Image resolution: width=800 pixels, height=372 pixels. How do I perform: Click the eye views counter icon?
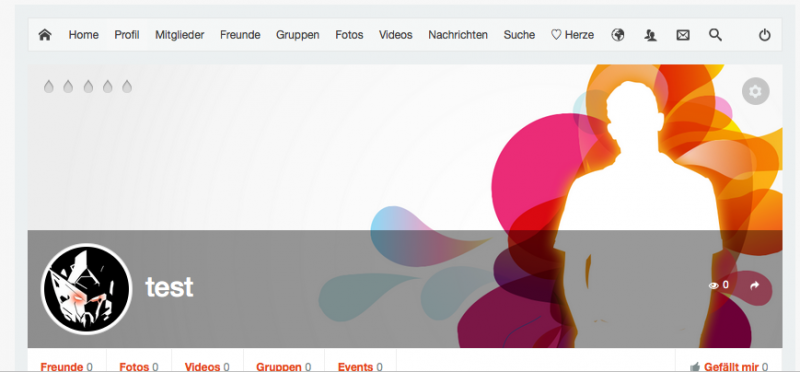[713, 286]
